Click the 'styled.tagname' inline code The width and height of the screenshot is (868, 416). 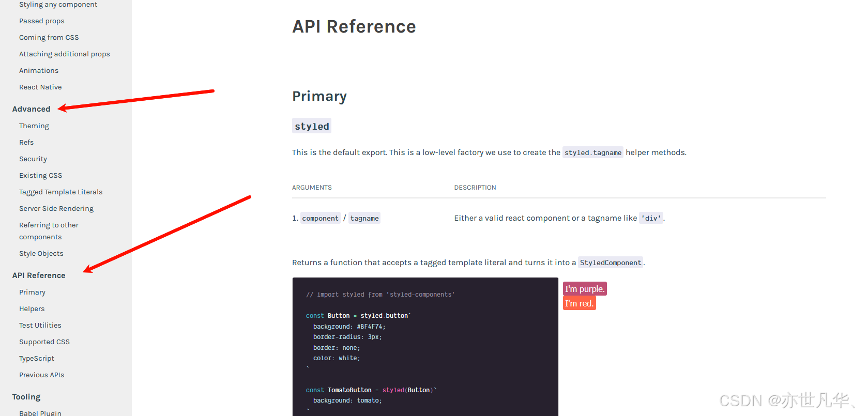[x=593, y=152]
